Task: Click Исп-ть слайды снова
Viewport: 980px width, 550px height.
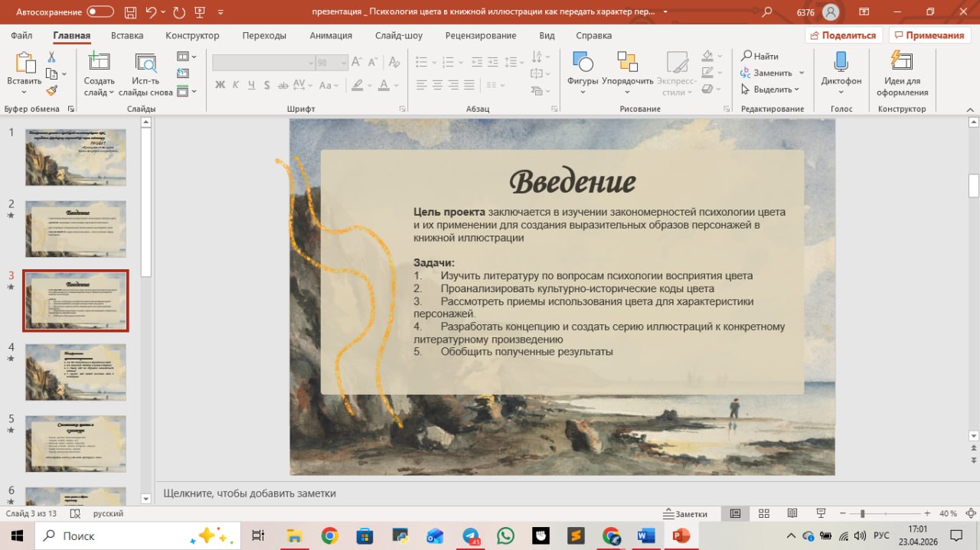Action: pos(145,75)
